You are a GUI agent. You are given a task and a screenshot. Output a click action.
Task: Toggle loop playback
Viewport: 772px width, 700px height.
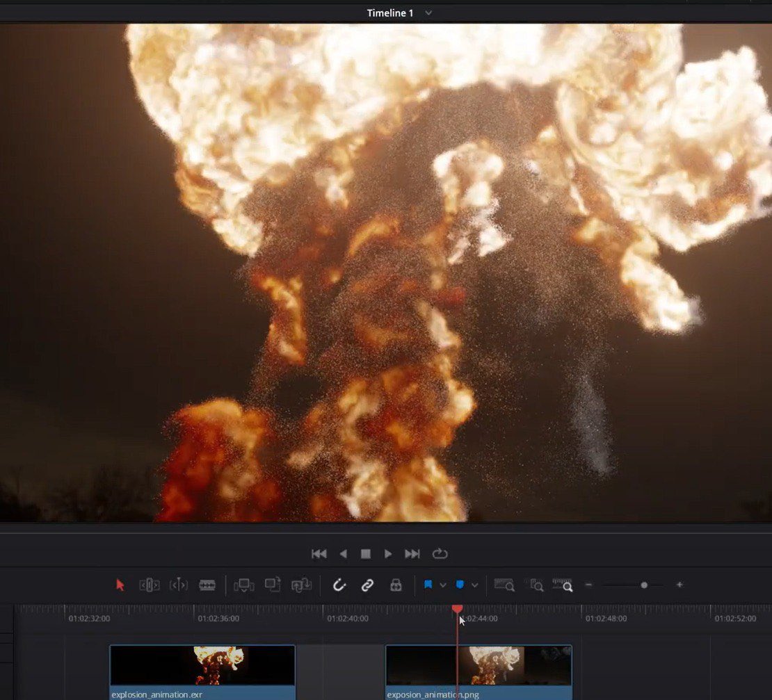(x=440, y=554)
